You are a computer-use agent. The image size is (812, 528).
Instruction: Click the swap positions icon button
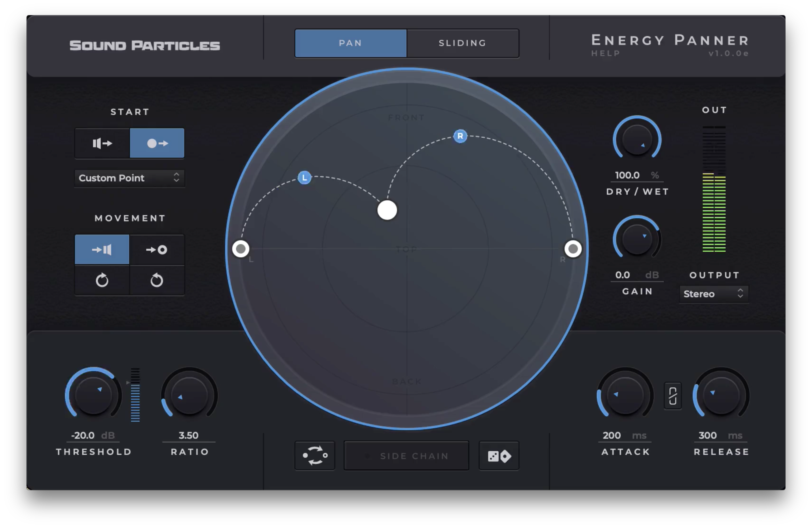(315, 456)
